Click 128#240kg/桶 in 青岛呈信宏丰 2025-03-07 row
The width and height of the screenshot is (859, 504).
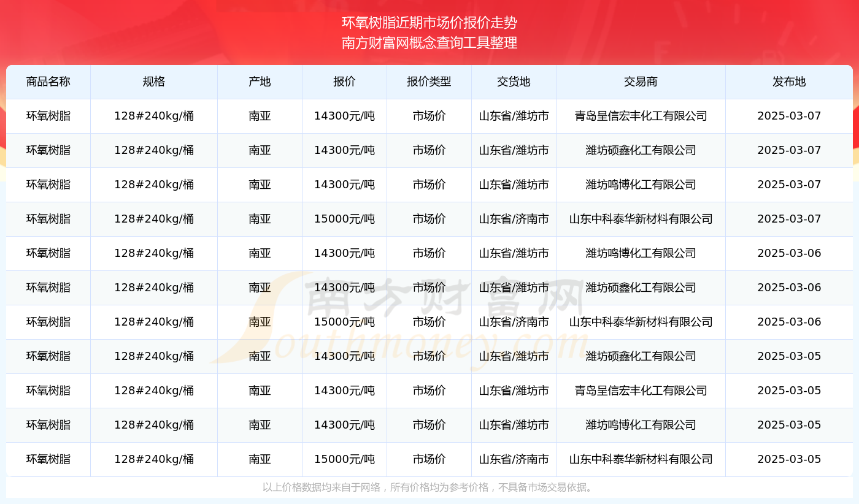tap(154, 116)
